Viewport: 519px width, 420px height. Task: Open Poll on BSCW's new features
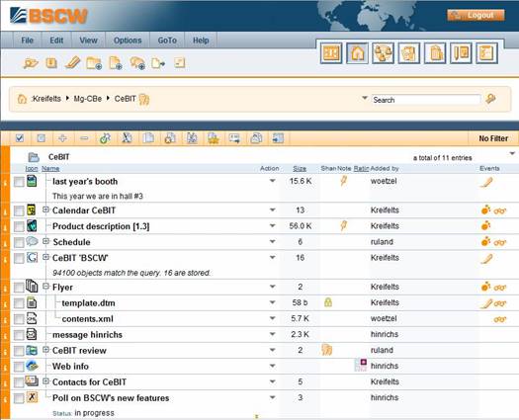click(111, 398)
